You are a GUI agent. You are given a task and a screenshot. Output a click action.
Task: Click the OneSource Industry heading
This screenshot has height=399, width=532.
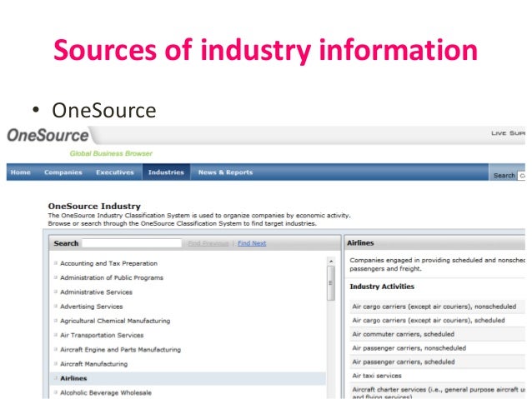tap(94, 206)
